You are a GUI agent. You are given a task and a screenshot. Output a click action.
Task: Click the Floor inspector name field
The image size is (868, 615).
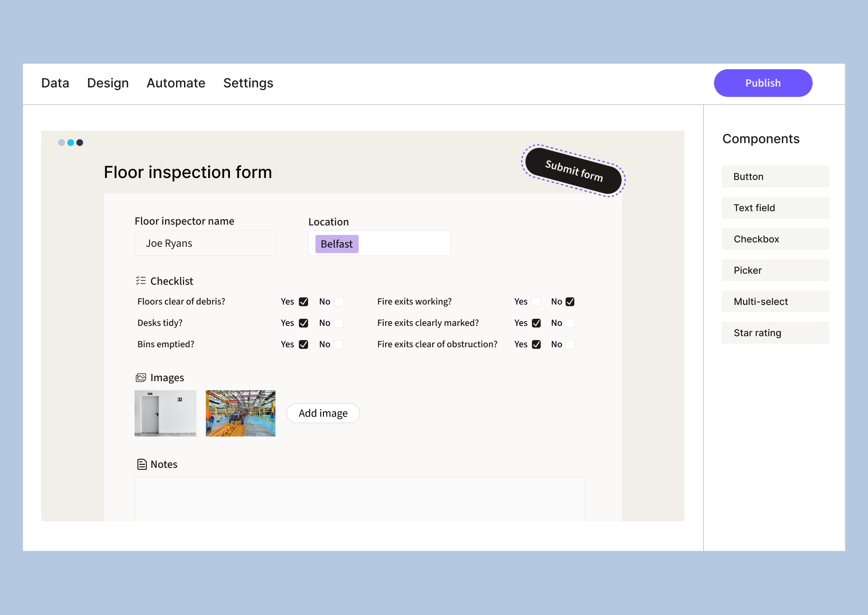tap(205, 244)
